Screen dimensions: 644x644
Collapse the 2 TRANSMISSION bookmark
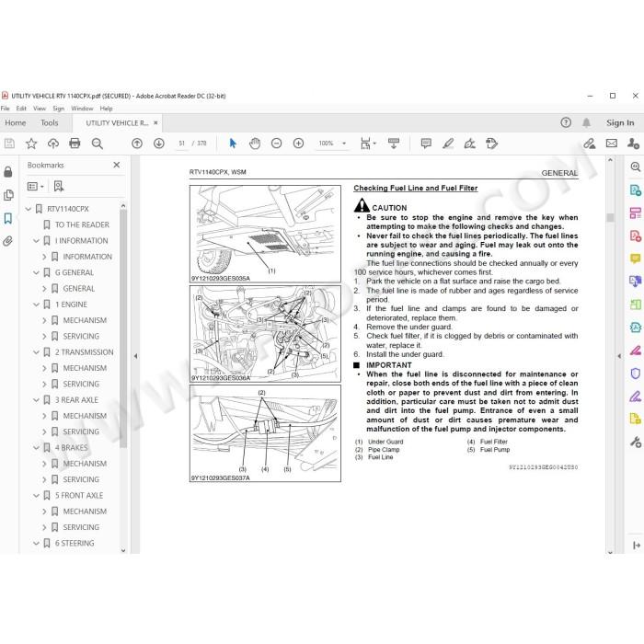(x=36, y=352)
